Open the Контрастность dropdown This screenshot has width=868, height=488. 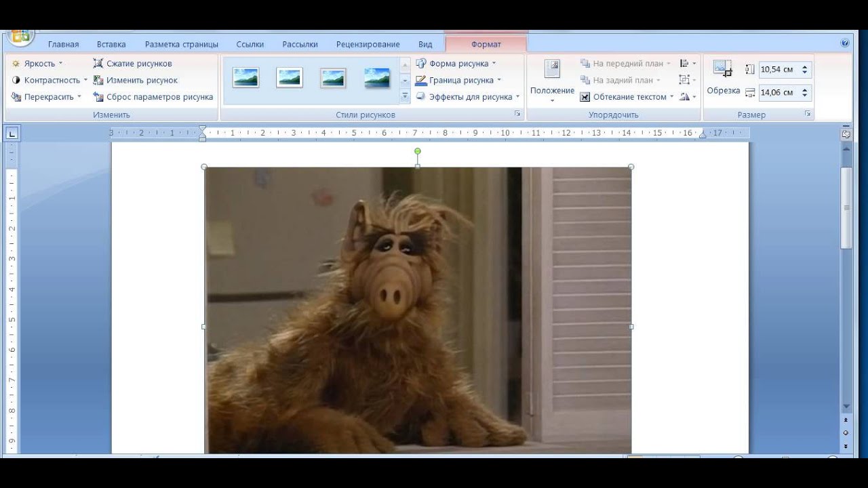[x=50, y=80]
